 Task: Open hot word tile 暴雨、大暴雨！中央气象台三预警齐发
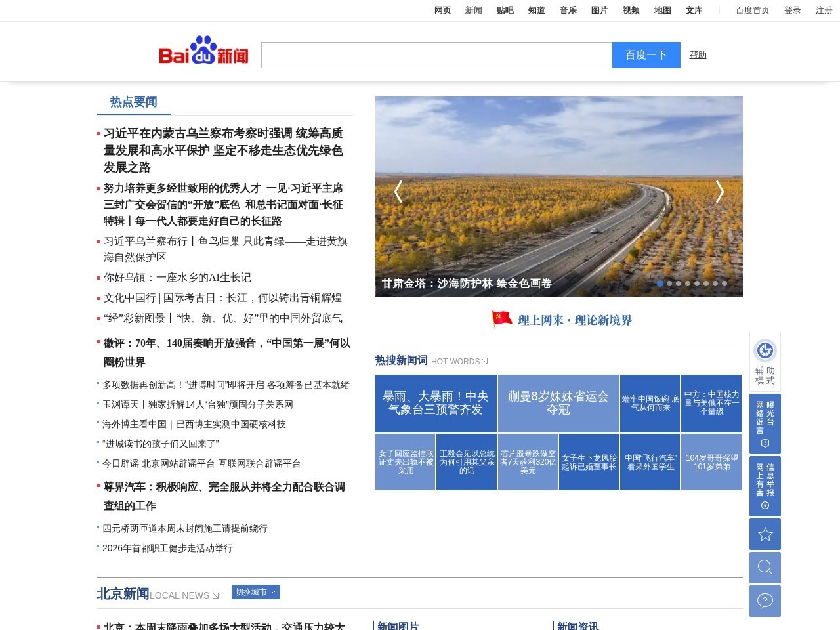tap(436, 403)
